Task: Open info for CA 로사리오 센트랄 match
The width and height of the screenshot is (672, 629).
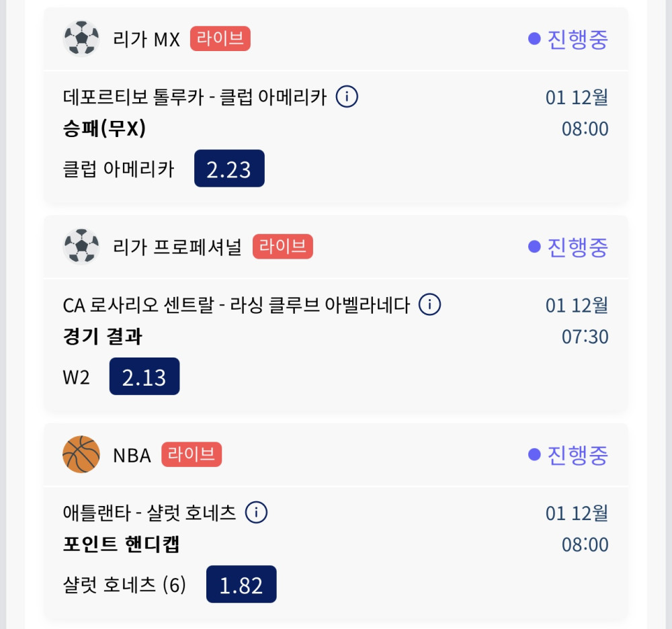Action: [x=429, y=305]
